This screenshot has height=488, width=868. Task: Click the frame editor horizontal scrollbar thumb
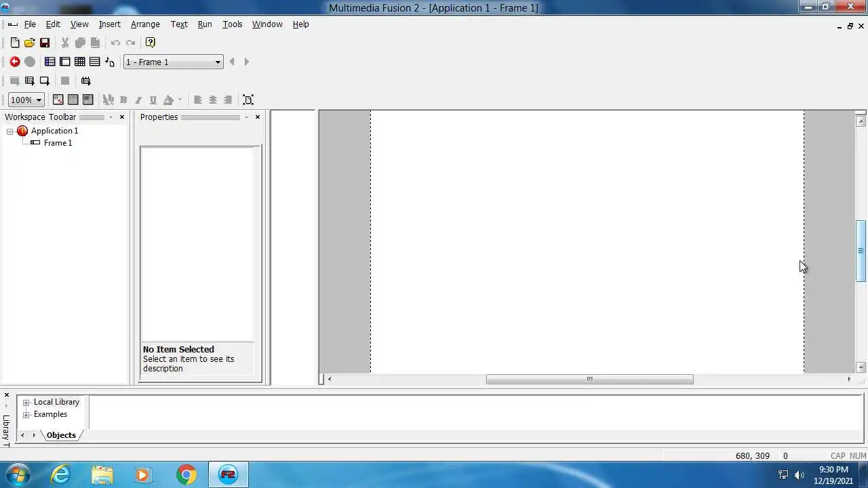tap(589, 380)
